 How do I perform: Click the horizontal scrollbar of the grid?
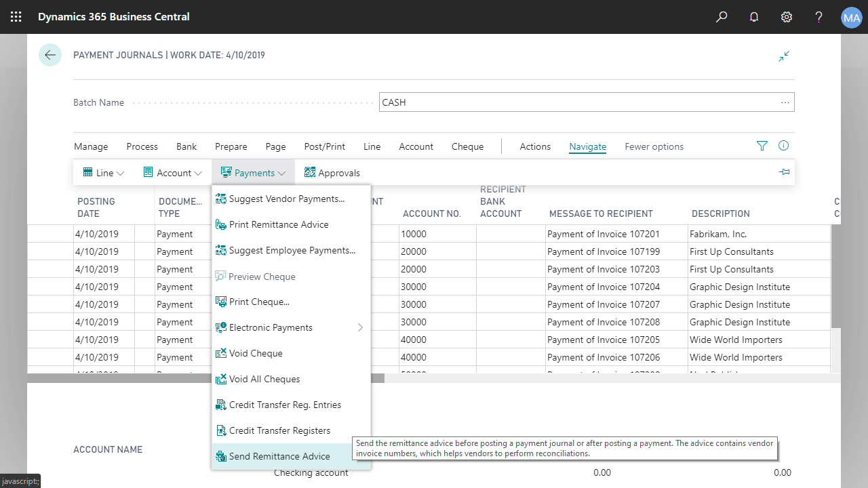[206, 378]
